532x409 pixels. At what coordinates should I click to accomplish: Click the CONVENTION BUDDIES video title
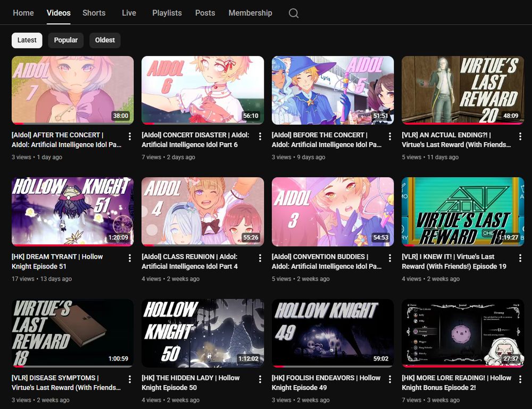327,261
